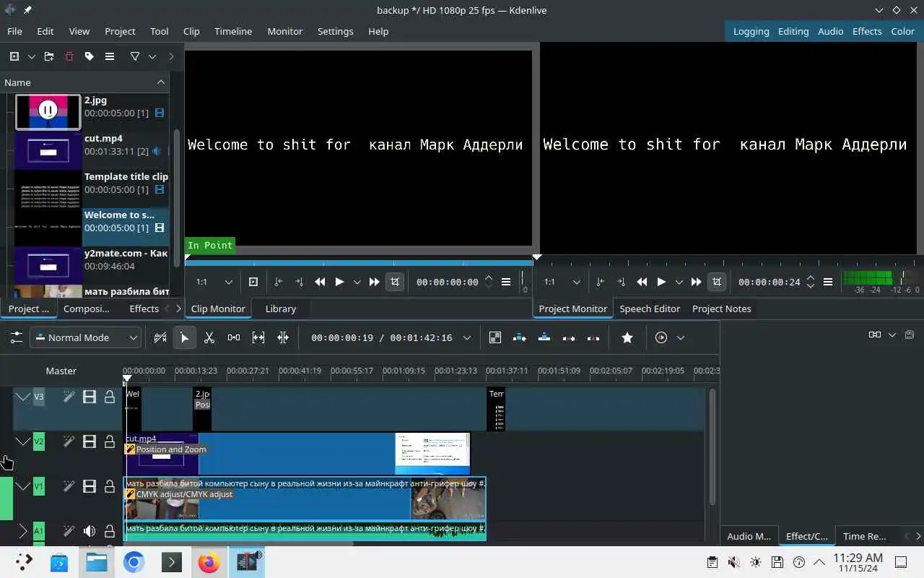Image resolution: width=924 pixels, height=578 pixels.
Task: Fast forward in the Project Monitor
Action: (x=696, y=282)
